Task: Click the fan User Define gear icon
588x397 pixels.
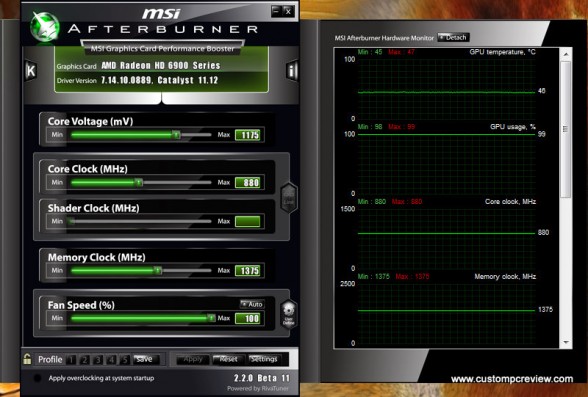Action: tap(289, 314)
